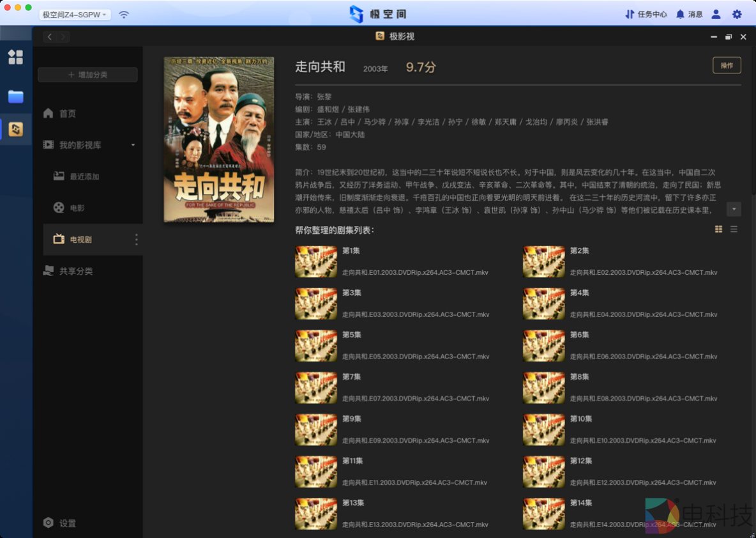Open the user account icon
The image size is (756, 538).
tap(716, 14)
